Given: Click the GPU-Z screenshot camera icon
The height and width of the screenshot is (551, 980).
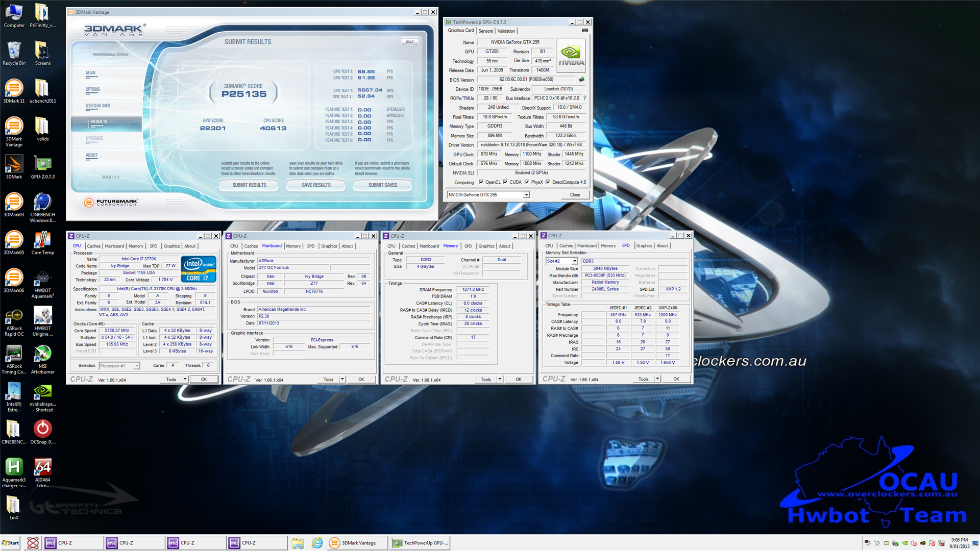Looking at the screenshot, I should click(x=585, y=31).
